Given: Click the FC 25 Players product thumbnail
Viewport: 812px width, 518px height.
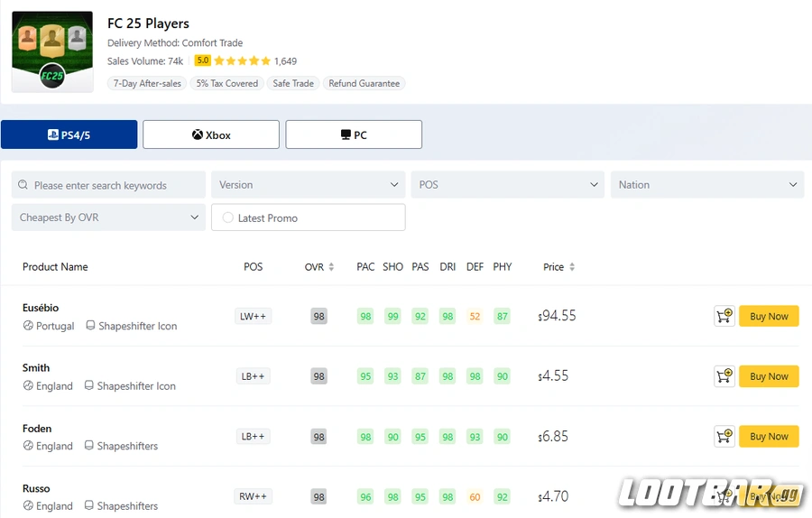Looking at the screenshot, I should 52,51.
